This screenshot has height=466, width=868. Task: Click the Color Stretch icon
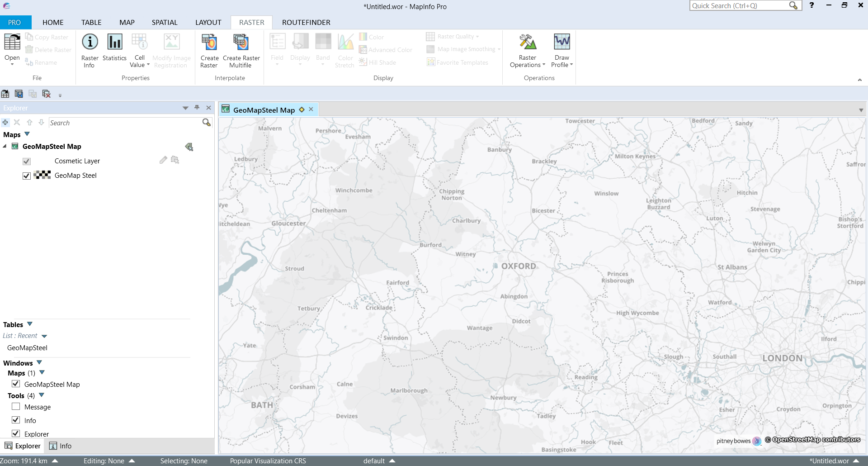[x=345, y=42]
